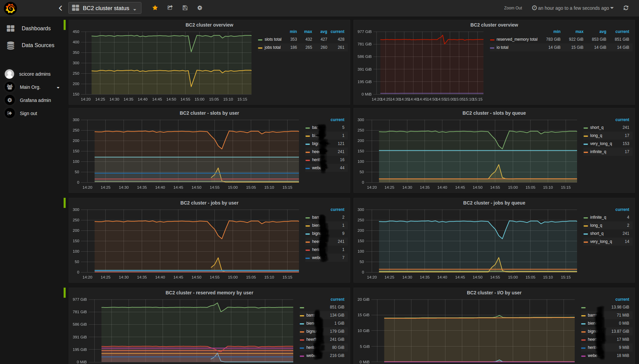Click 13.98 GiB value in I/O legend

point(620,307)
